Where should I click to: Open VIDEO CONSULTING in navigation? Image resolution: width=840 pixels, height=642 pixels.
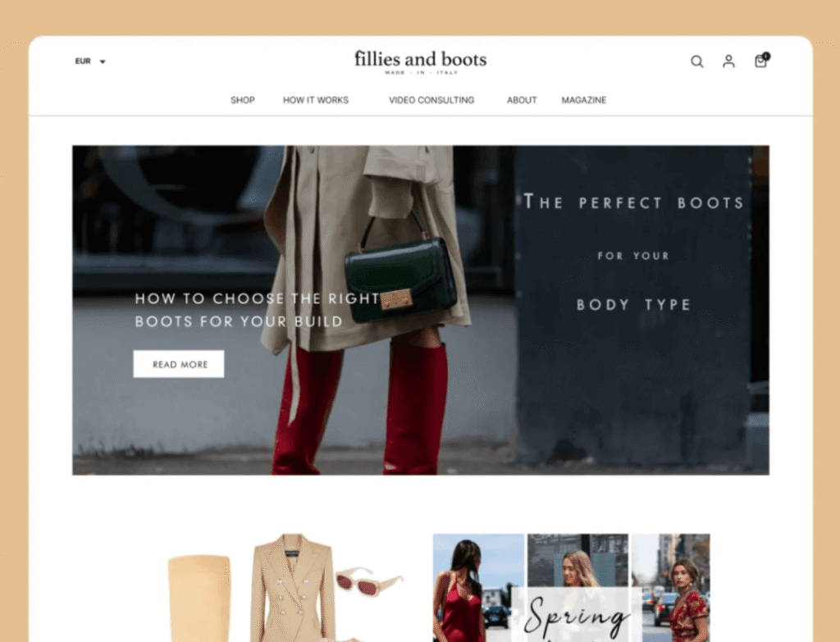point(431,100)
